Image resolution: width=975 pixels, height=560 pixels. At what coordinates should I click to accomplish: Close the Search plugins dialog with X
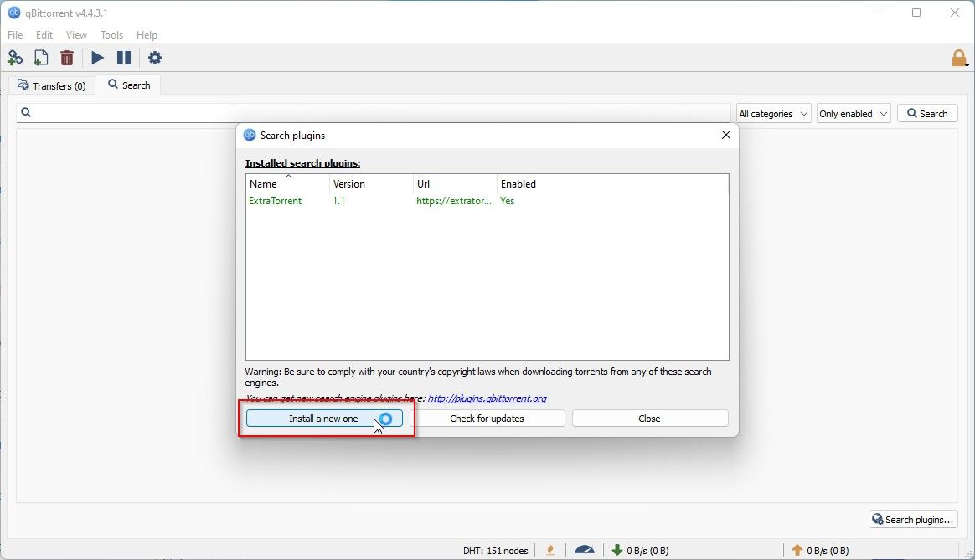click(x=725, y=135)
